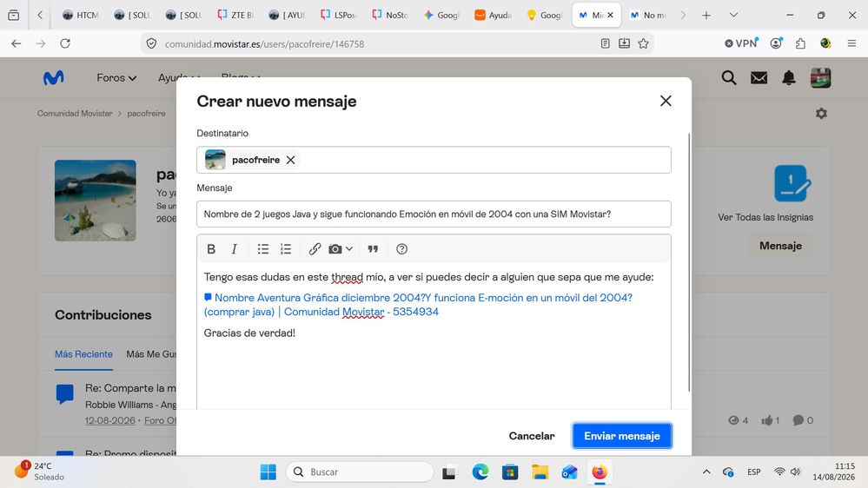This screenshot has height=488, width=868.
Task: Expand the list all tabs chevron
Action: point(733,15)
